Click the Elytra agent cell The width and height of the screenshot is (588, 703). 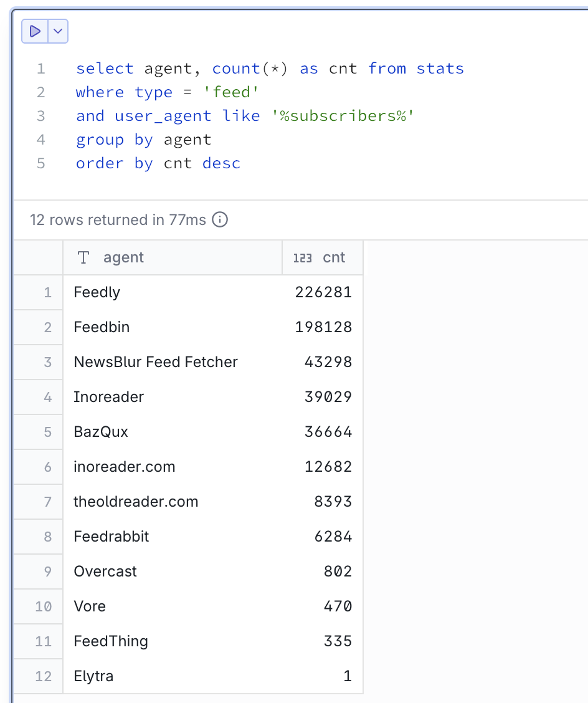click(93, 676)
